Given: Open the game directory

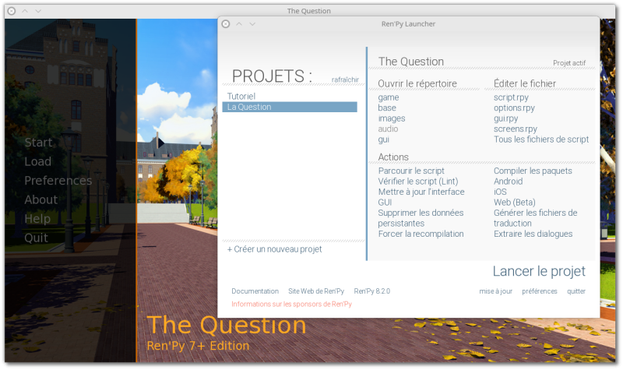Looking at the screenshot, I should 388,98.
